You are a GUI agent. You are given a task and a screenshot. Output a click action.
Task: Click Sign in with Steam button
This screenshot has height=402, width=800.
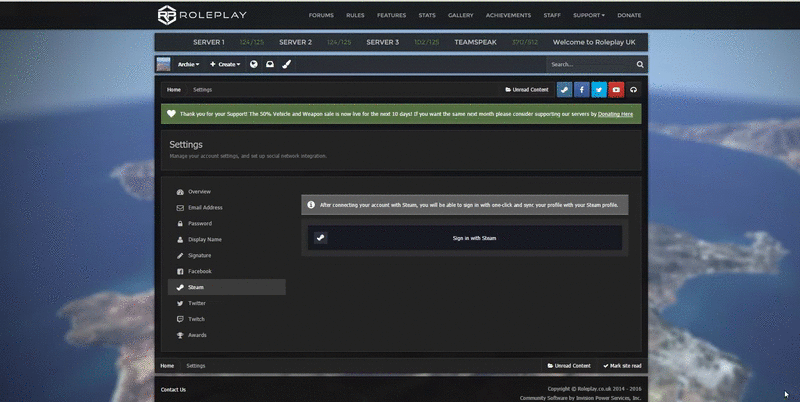465,238
